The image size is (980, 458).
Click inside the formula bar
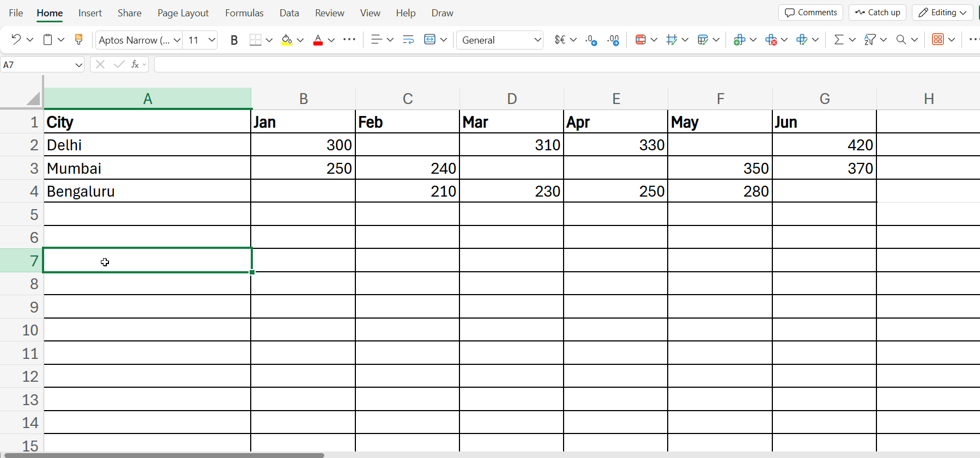pyautogui.click(x=545, y=64)
